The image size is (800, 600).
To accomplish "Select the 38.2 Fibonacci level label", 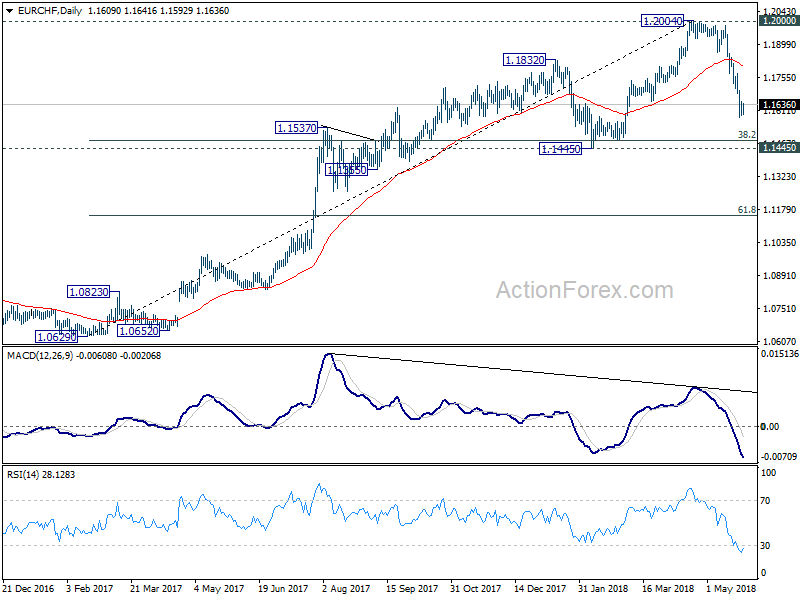I will pos(746,135).
